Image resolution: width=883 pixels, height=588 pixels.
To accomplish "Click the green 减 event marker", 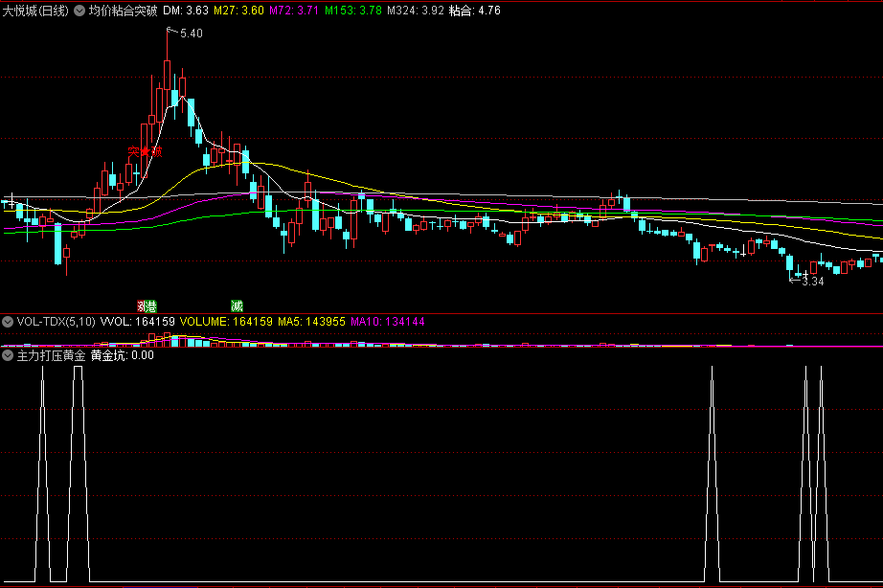I will click(x=238, y=306).
